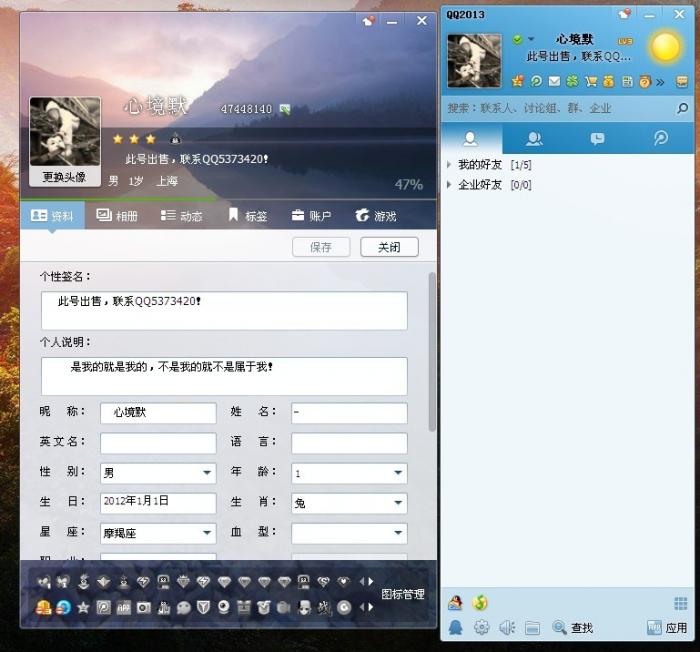
Task: Click the Tencent Weibo icon beside the star
Action: click(536, 81)
